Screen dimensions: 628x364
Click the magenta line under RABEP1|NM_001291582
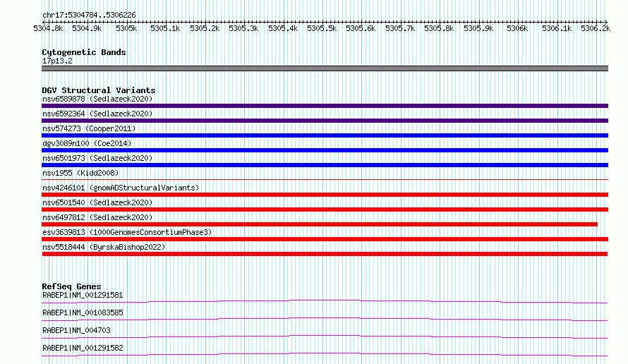325,354
